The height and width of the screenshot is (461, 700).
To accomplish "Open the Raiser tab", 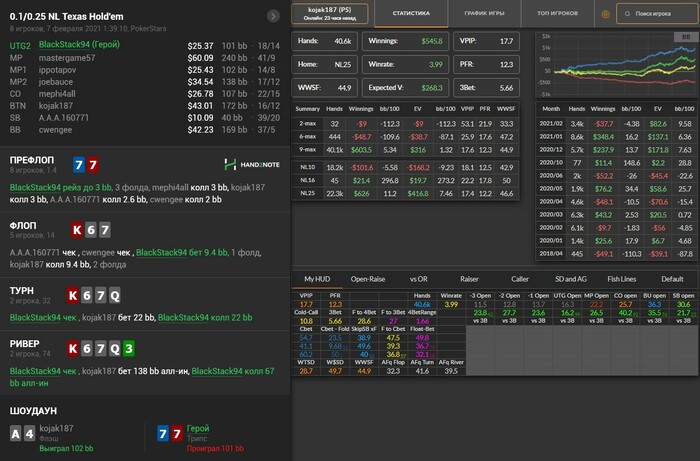I will 469,279.
